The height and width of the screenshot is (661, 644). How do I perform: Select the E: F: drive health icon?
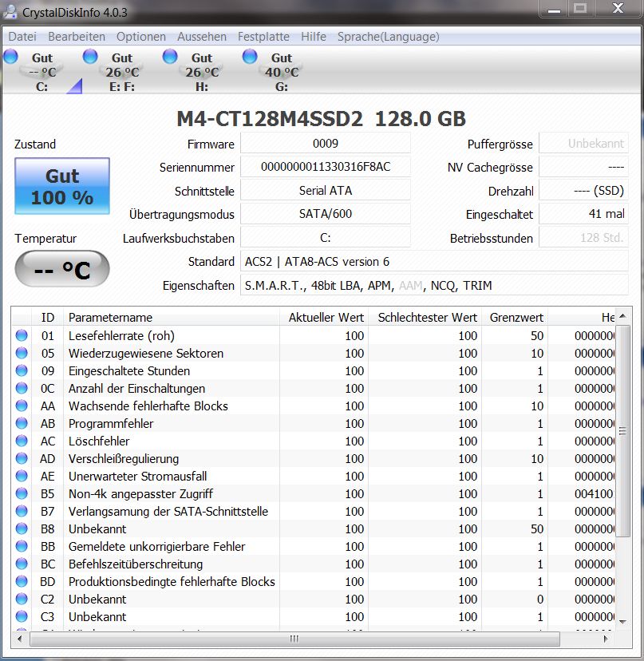coord(90,56)
